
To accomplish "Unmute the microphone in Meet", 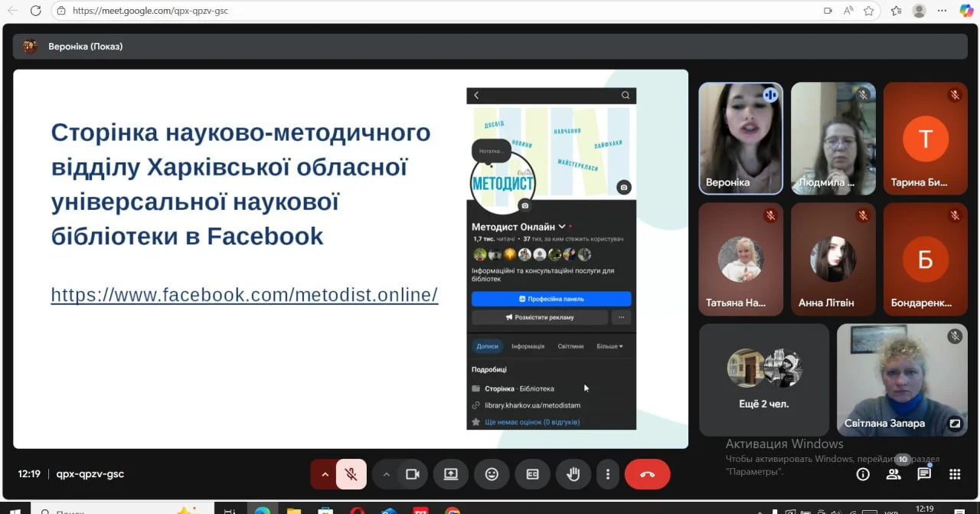I will (x=351, y=474).
